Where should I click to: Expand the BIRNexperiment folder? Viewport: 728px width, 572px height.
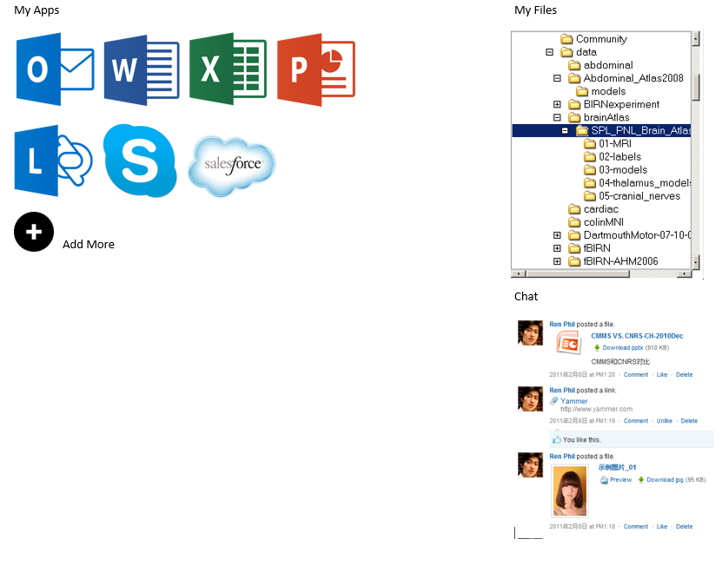[557, 104]
